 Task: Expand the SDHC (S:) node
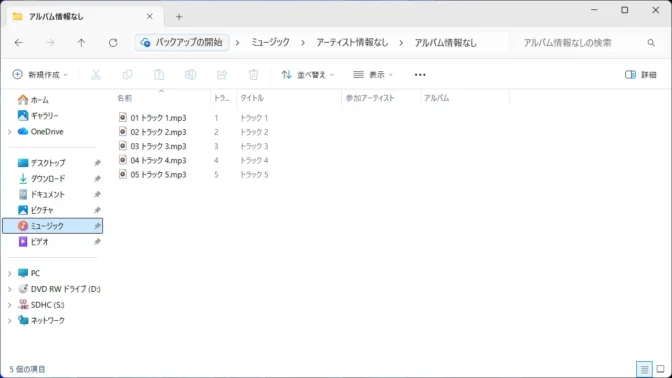(x=9, y=305)
